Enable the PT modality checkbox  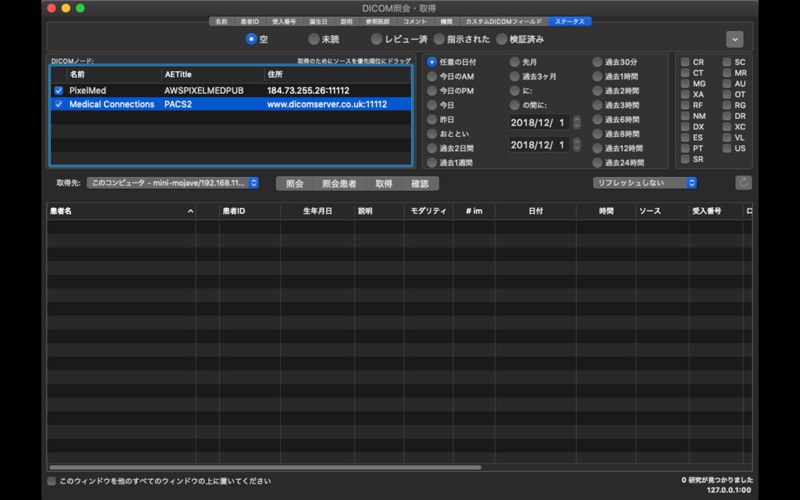click(685, 148)
